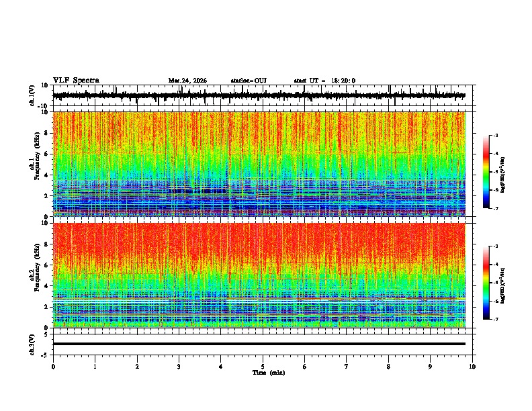Image resolution: width=532 pixels, height=411 pixels.
Task: Click the '-7' label on ch.2 colorbar
Action: coord(495,320)
